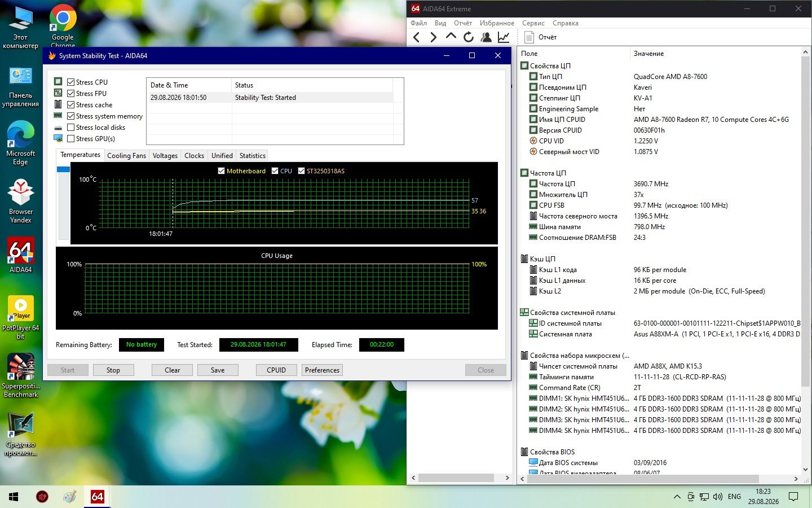This screenshot has height=508, width=812.
Task: Click the volume icon in system tray
Action: (x=718, y=497)
